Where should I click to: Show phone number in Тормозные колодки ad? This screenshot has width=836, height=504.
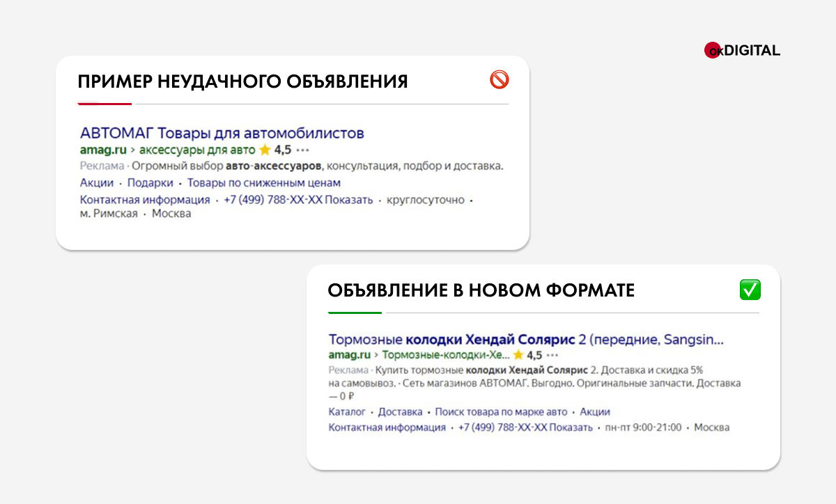point(525,427)
